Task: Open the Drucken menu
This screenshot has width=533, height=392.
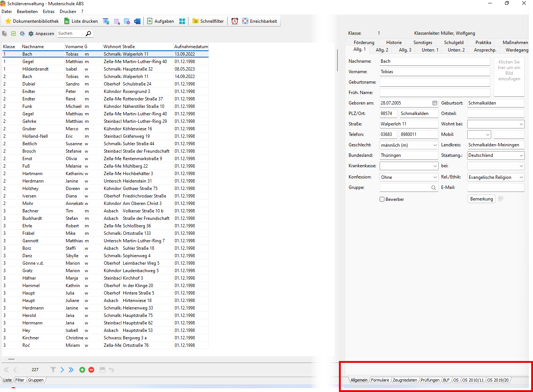Action: [68, 12]
